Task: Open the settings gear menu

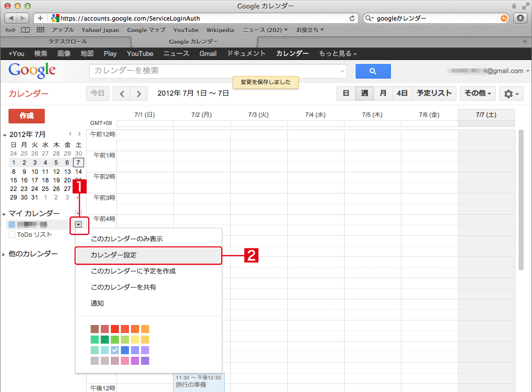Action: (511, 94)
